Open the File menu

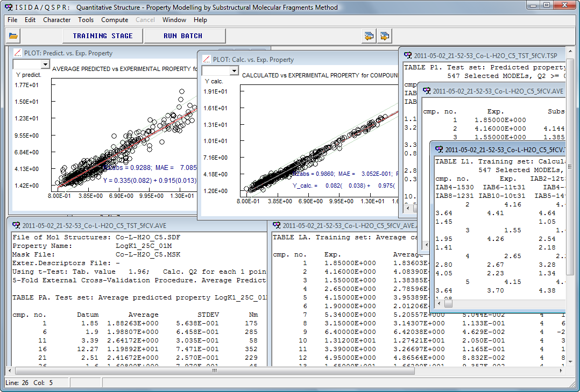(x=12, y=20)
